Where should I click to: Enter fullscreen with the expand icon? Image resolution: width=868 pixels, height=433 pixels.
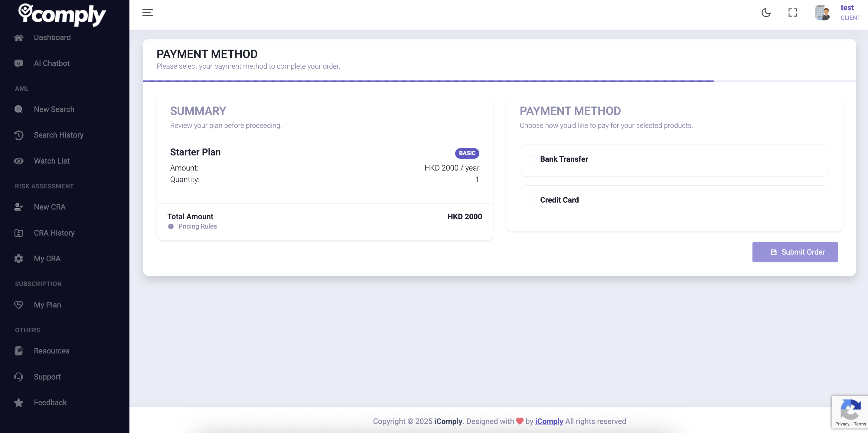coord(792,13)
